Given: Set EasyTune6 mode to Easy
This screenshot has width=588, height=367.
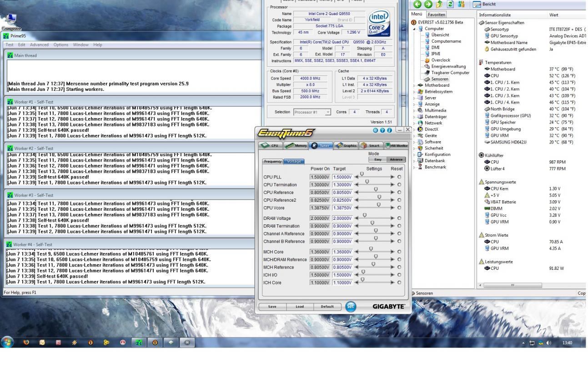Looking at the screenshot, I should [378, 159].
